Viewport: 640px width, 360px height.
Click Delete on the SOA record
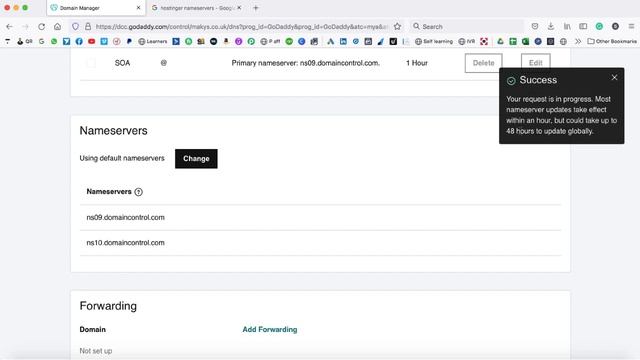click(483, 63)
